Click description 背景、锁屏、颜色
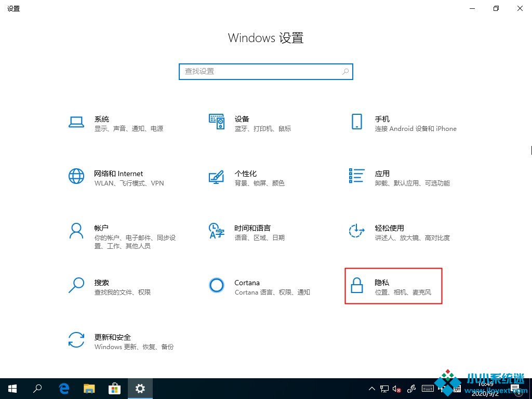Image resolution: width=532 pixels, height=399 pixels. 260,183
